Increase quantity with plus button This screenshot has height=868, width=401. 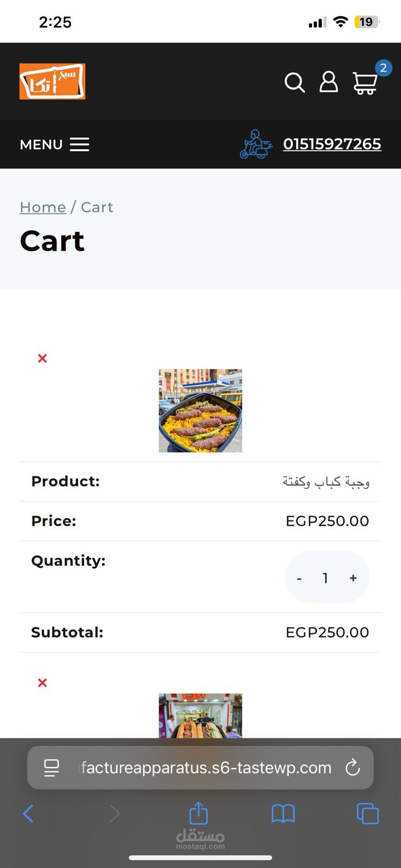coord(353,578)
